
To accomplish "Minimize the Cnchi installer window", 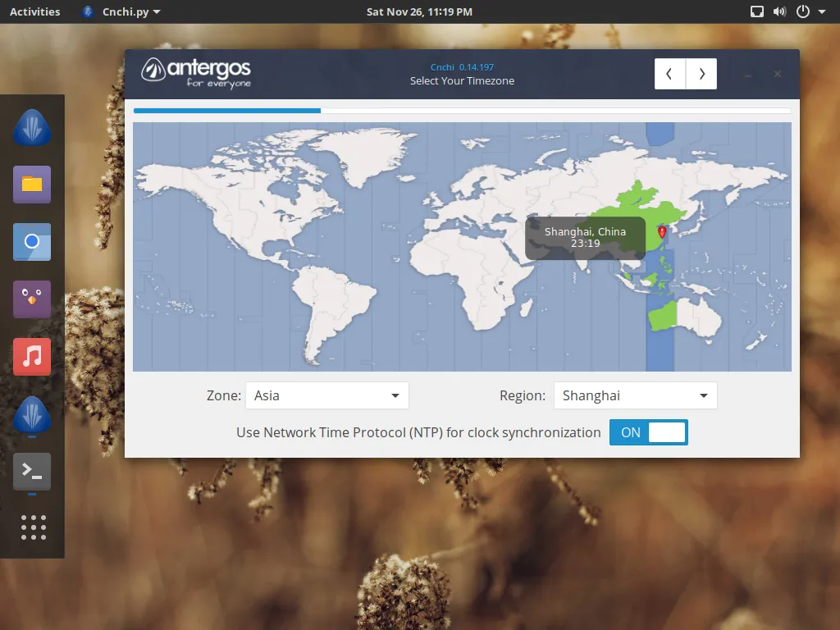I will tap(748, 74).
